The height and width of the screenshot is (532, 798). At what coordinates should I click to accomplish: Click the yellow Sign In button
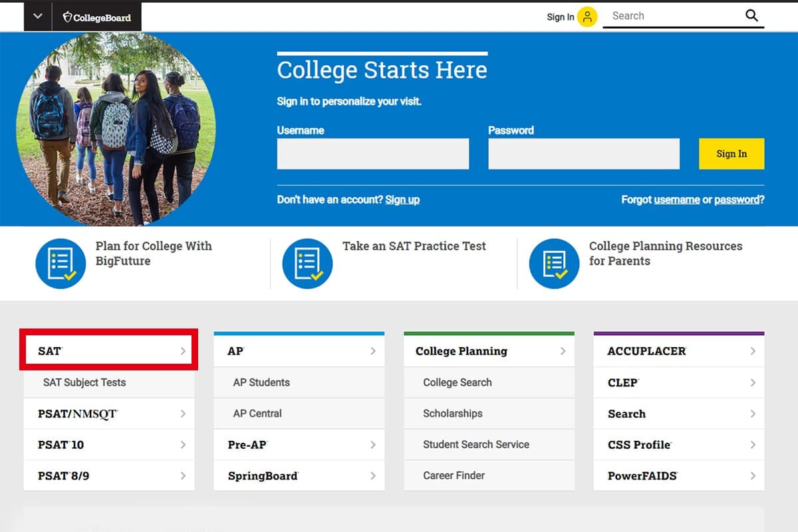pos(731,154)
